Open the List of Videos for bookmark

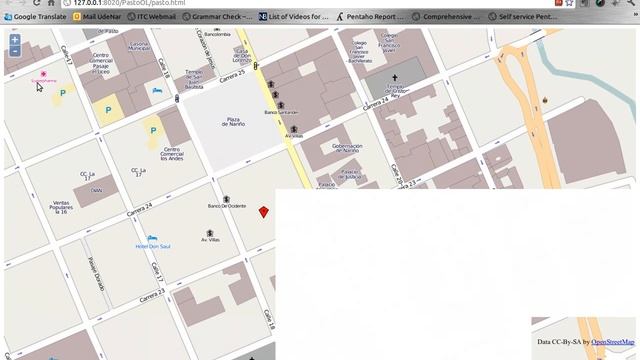click(293, 17)
